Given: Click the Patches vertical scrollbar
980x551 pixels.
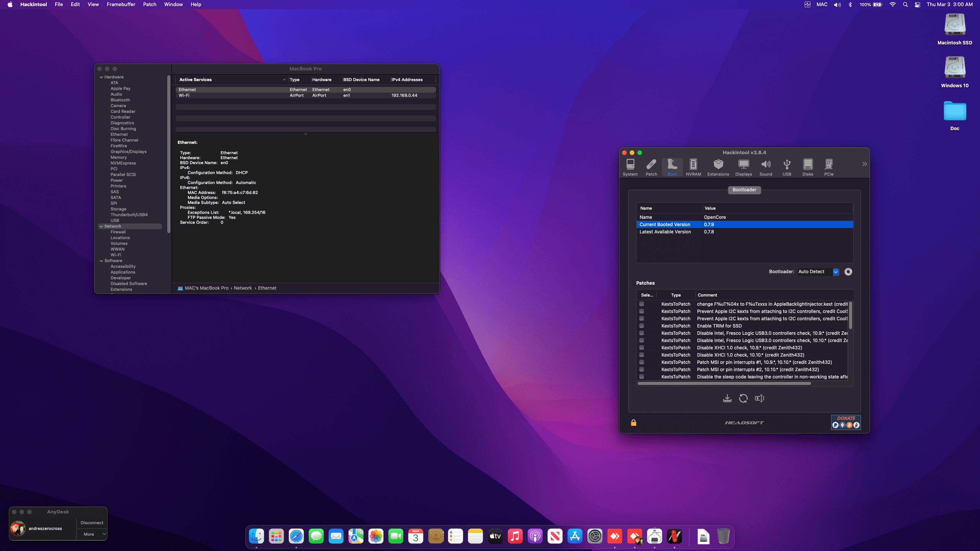Looking at the screenshot, I should pos(851,315).
